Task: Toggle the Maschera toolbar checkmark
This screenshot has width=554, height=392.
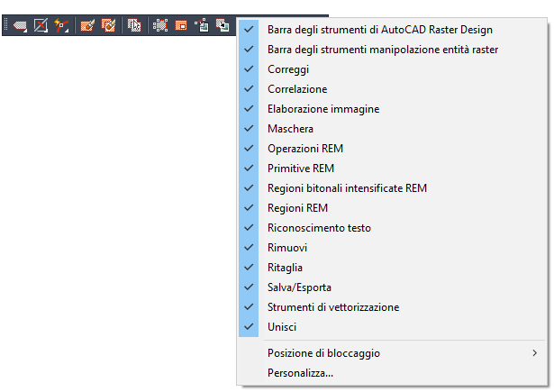Action: coord(392,129)
